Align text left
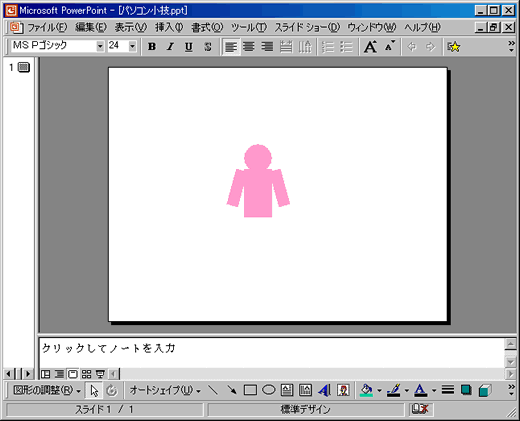 click(231, 47)
